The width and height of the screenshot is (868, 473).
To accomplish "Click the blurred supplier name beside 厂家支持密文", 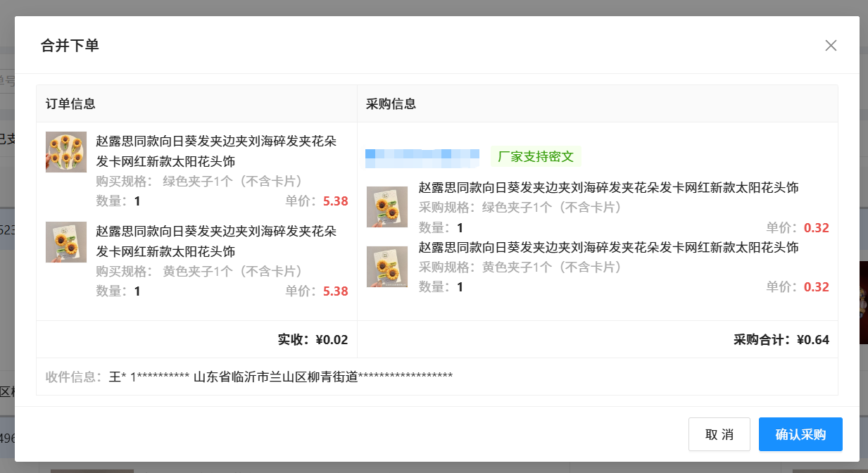I will pos(422,157).
